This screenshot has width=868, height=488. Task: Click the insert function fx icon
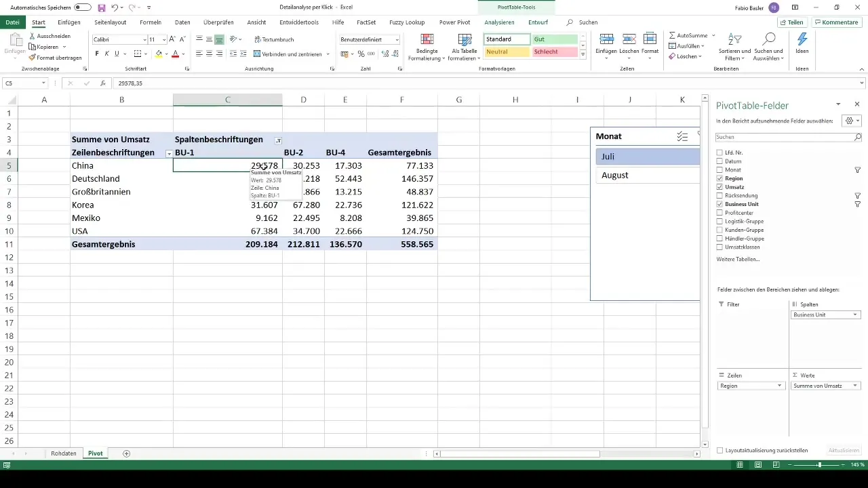tap(102, 83)
